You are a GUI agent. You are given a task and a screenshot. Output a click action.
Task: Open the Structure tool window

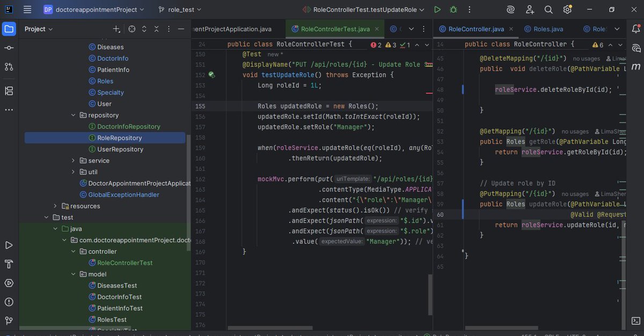point(9,91)
